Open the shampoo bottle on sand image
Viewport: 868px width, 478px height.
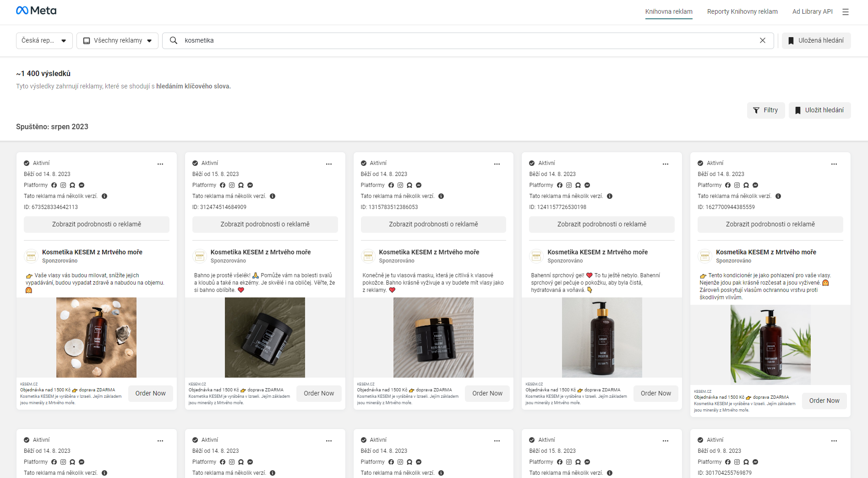pos(96,337)
